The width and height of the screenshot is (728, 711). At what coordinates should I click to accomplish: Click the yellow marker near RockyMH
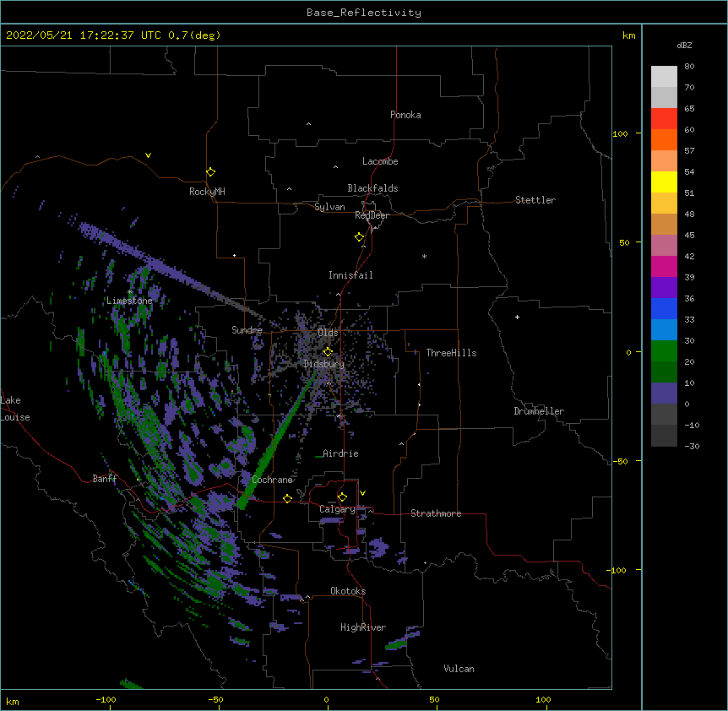pyautogui.click(x=211, y=172)
